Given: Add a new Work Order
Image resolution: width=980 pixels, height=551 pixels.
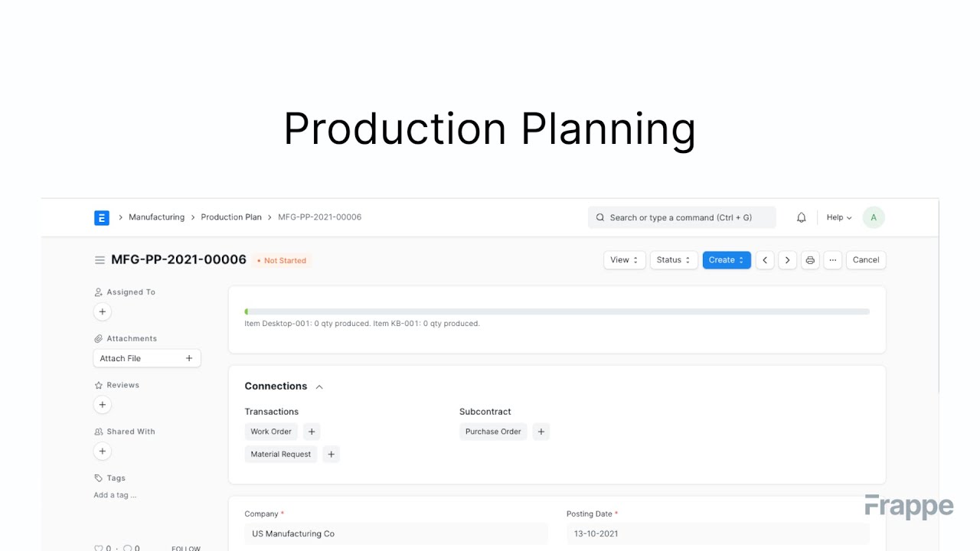Looking at the screenshot, I should coord(312,432).
